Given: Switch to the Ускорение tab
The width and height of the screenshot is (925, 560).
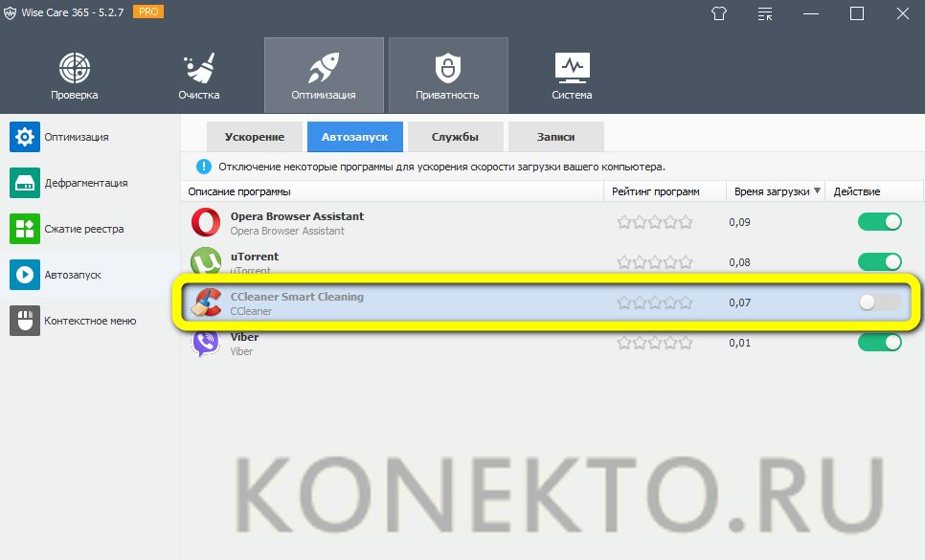Looking at the screenshot, I should pyautogui.click(x=255, y=137).
